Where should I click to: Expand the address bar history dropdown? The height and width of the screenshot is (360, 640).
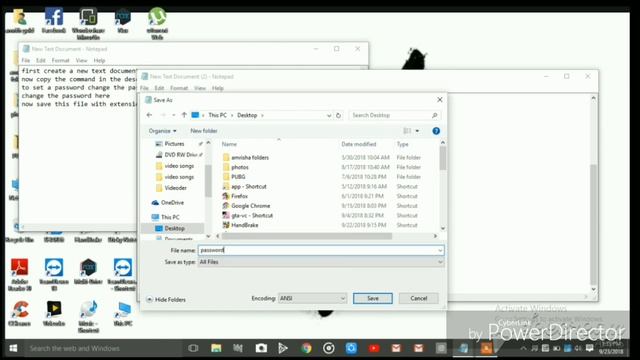click(x=329, y=116)
